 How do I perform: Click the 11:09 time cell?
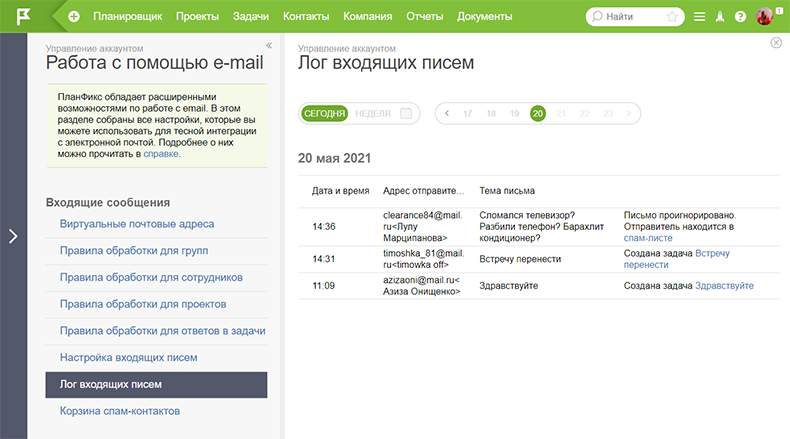click(x=324, y=286)
